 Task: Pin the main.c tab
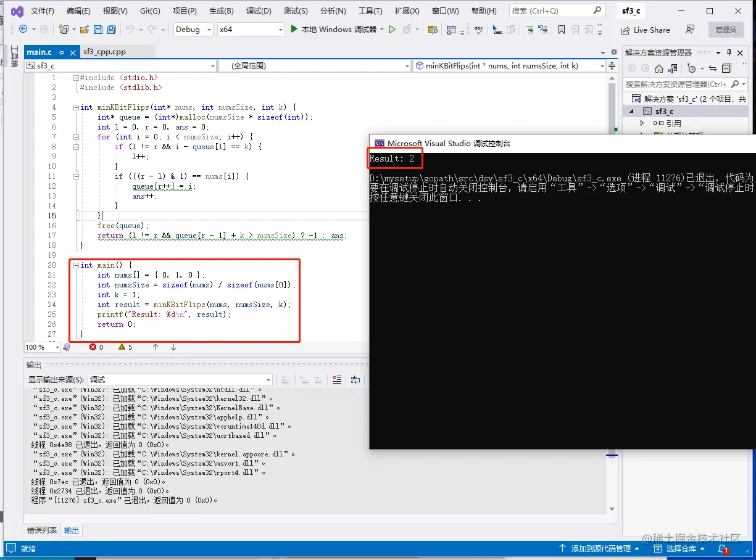tap(62, 52)
